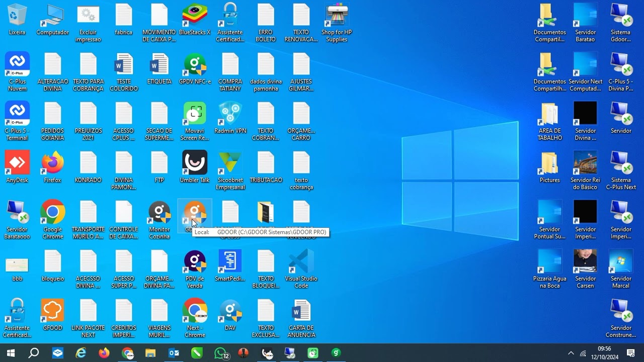Screen dimensions: 644x362
Task: Select the Next - Chrome shortcut
Action: (x=195, y=319)
